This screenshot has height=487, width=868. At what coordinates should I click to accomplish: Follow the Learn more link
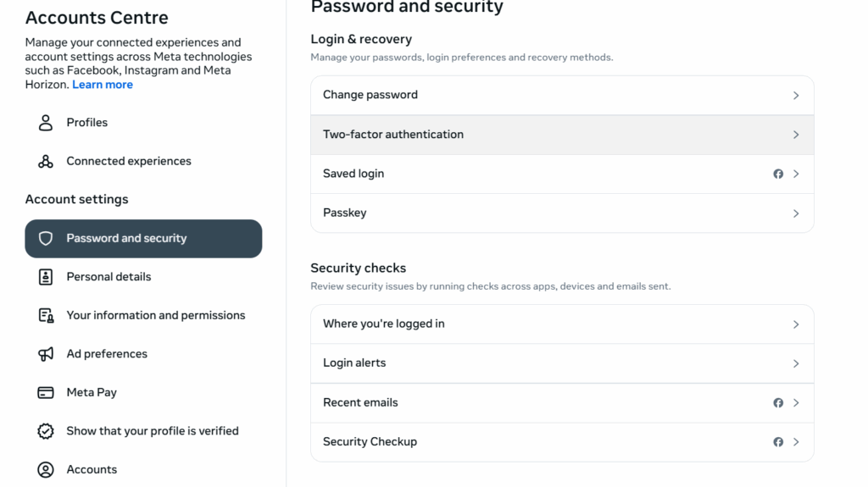(x=103, y=85)
